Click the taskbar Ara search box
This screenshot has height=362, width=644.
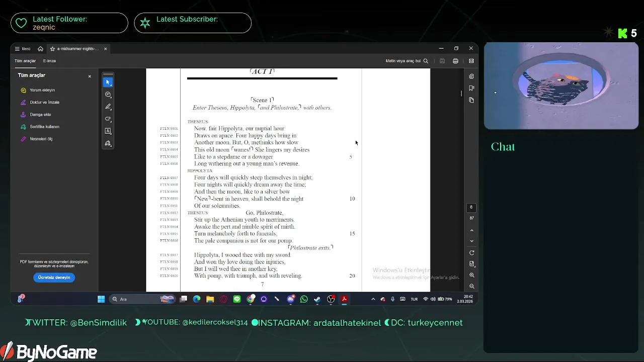[142, 299]
